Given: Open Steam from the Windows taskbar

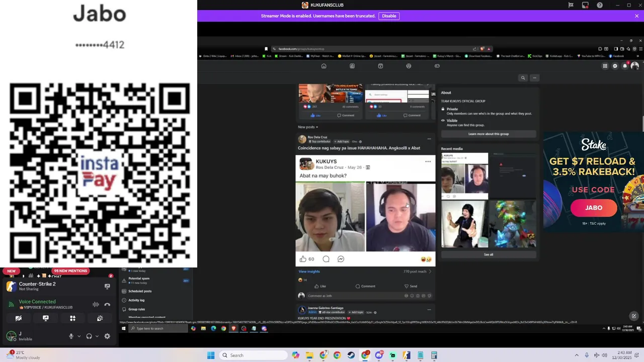Looking at the screenshot, I should click(351, 355).
